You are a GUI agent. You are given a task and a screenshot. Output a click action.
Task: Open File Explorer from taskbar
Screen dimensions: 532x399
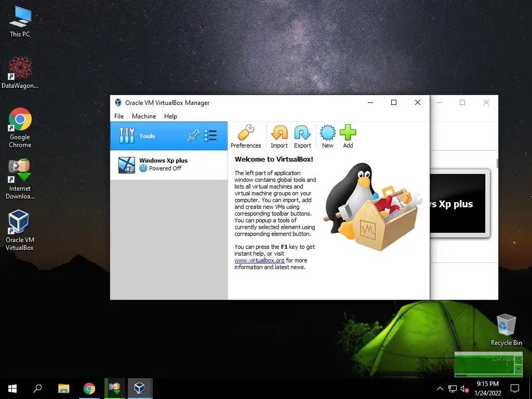(x=63, y=389)
